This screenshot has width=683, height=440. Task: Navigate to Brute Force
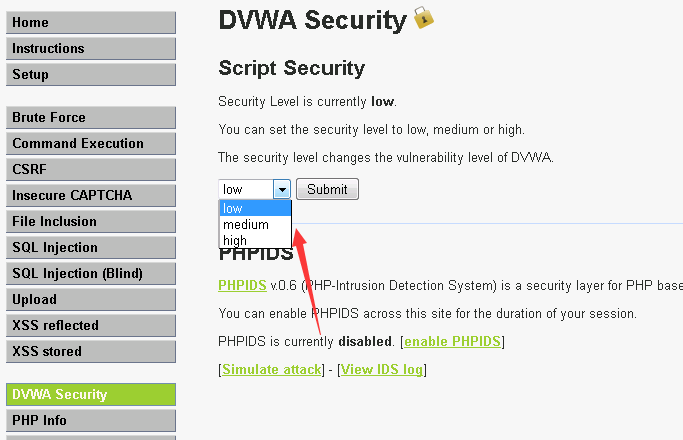[91, 118]
